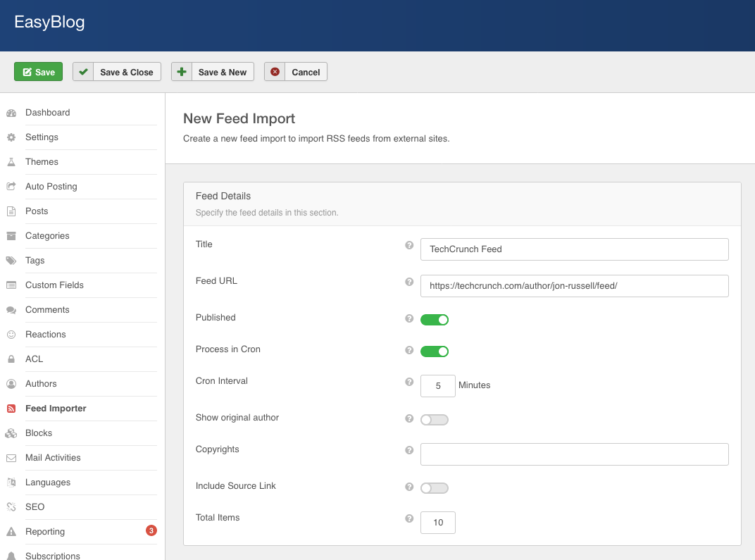755x560 pixels.
Task: Open the SEO section
Action: click(35, 507)
